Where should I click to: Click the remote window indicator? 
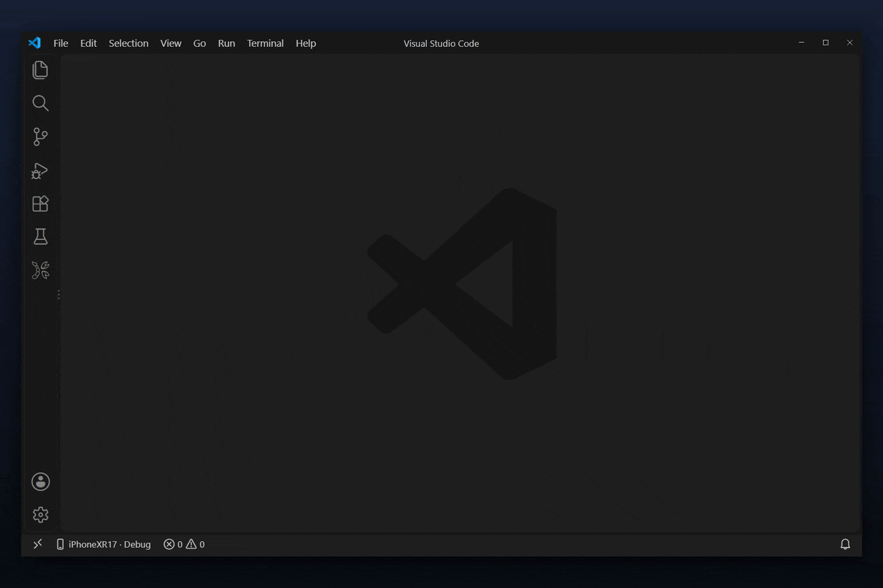(x=38, y=544)
